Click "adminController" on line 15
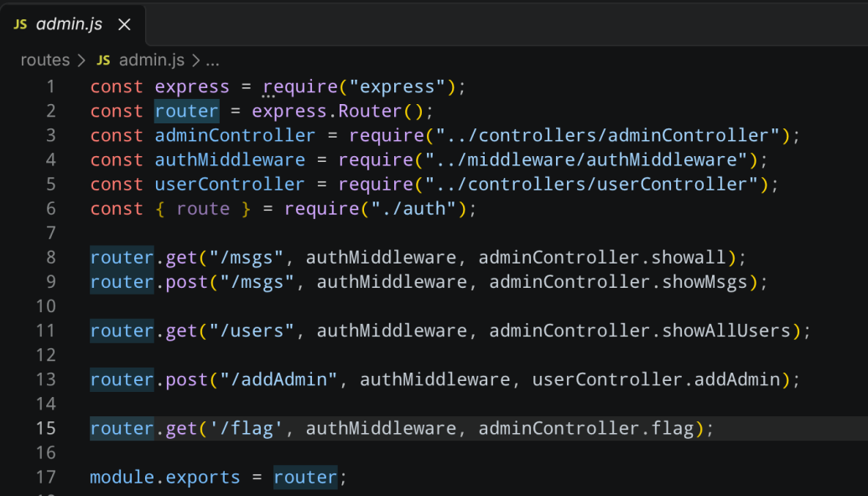The height and width of the screenshot is (496, 868). click(559, 428)
